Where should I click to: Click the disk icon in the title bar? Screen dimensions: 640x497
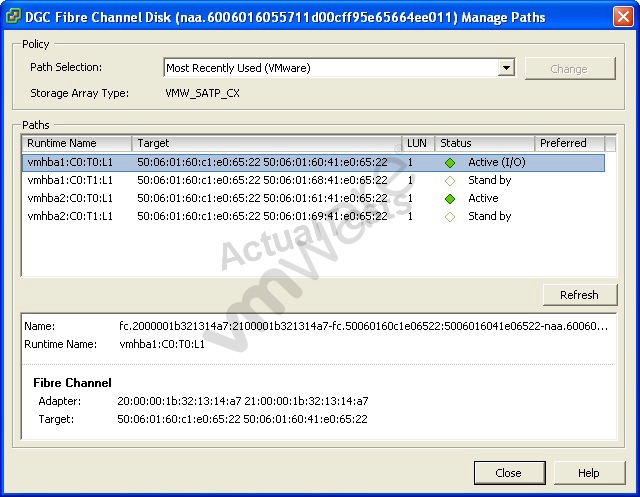(13, 17)
